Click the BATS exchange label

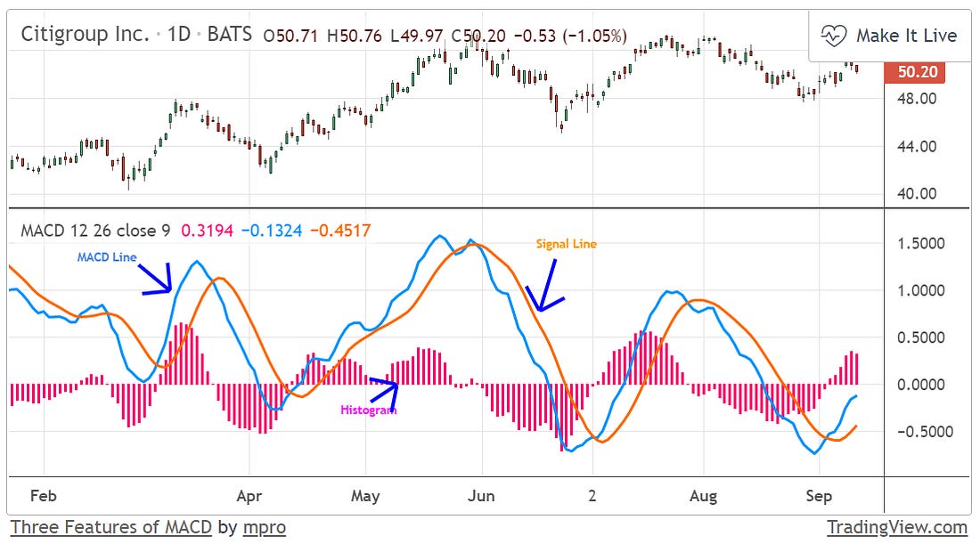(229, 34)
